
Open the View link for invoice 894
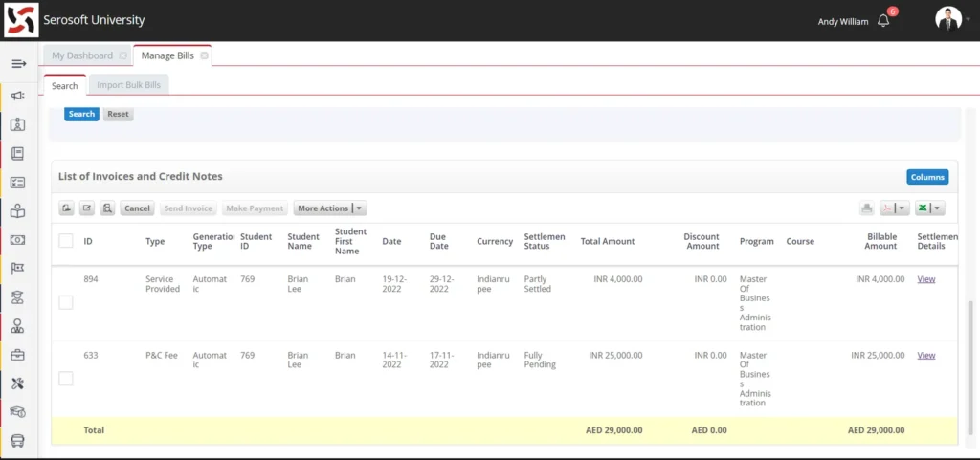(x=925, y=279)
